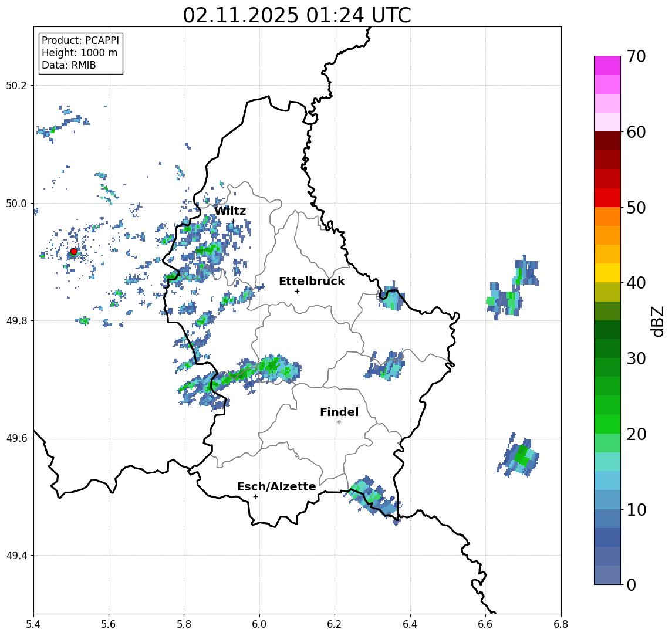Click longitude axis label 6.4
672x636 pixels.
point(411,624)
